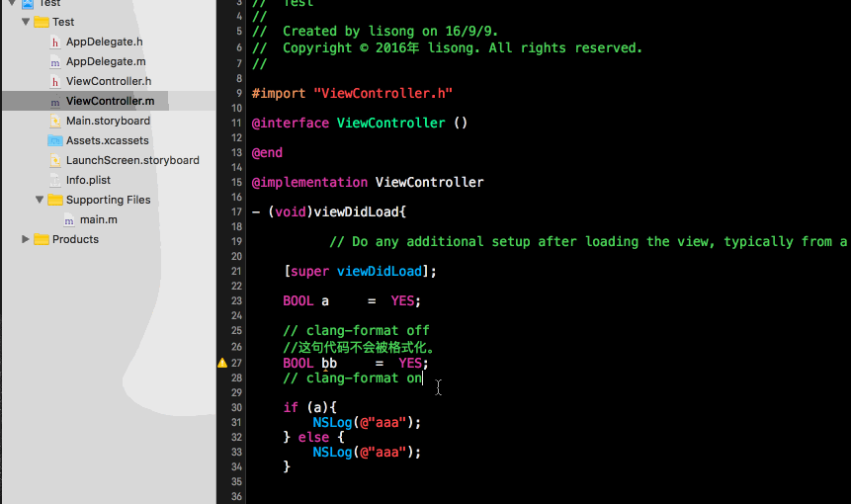Open Main.storyboard file
The image size is (851, 504).
coord(108,121)
